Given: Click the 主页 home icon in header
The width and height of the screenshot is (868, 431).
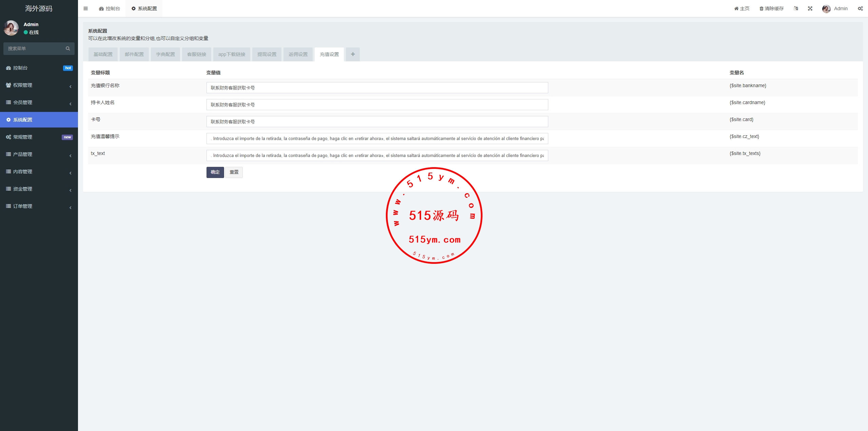Looking at the screenshot, I should [x=736, y=8].
